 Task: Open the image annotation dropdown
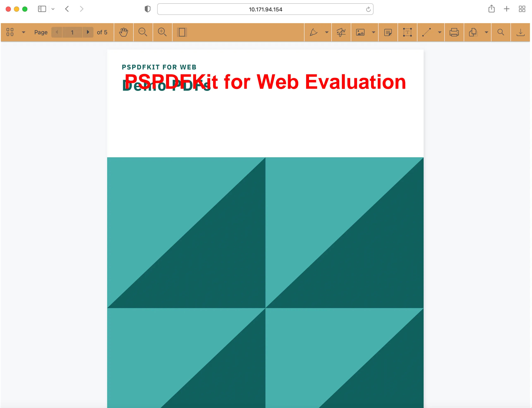click(x=374, y=32)
